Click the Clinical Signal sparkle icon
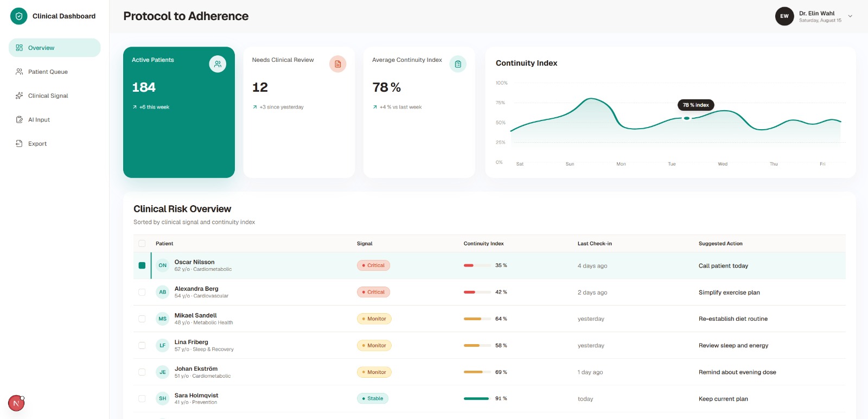Screen dimensions: 868x419 click(x=20, y=96)
